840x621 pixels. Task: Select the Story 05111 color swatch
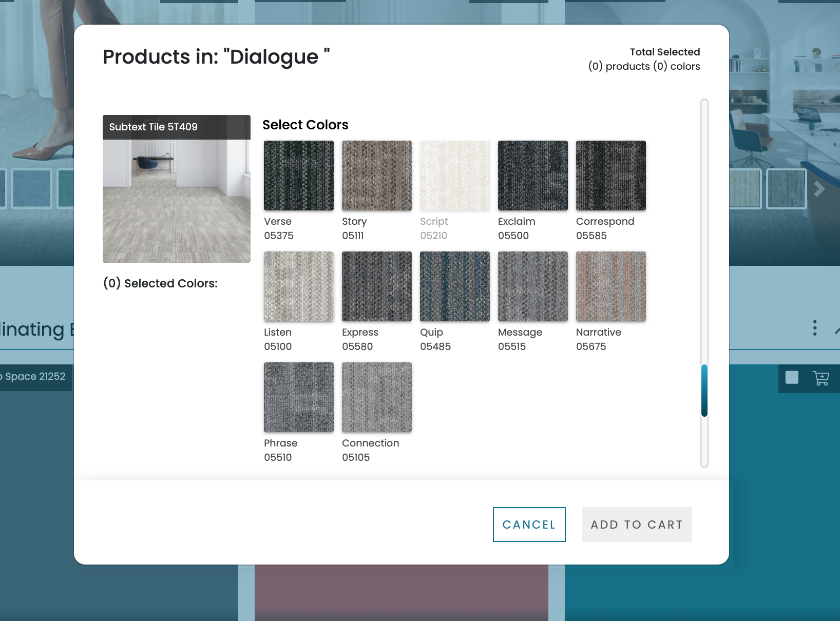(376, 176)
